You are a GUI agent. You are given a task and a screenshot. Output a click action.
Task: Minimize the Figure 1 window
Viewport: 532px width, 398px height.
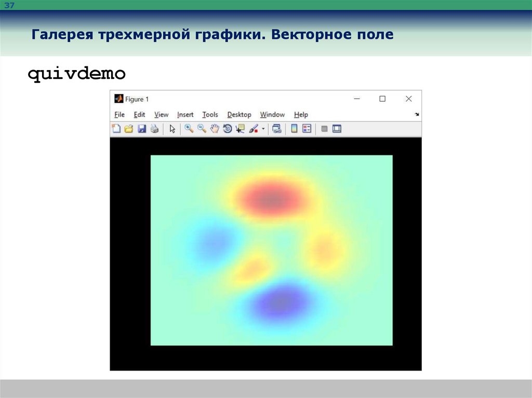(357, 99)
